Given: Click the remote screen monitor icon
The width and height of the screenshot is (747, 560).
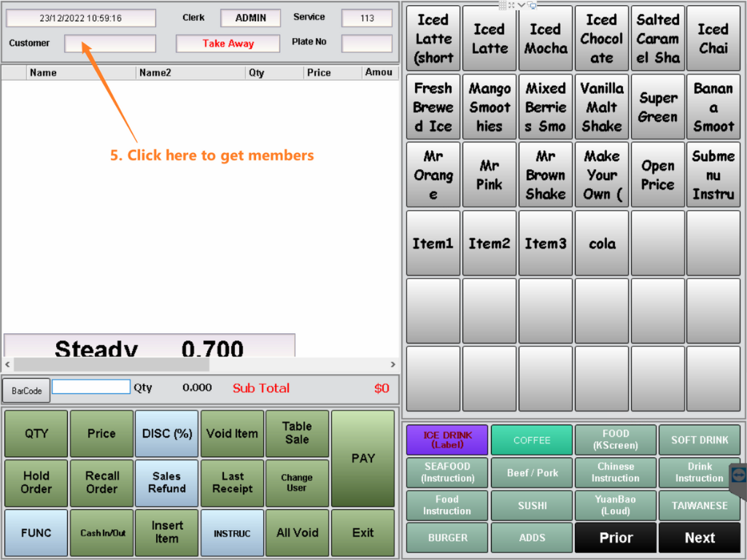Looking at the screenshot, I should tap(533, 5).
